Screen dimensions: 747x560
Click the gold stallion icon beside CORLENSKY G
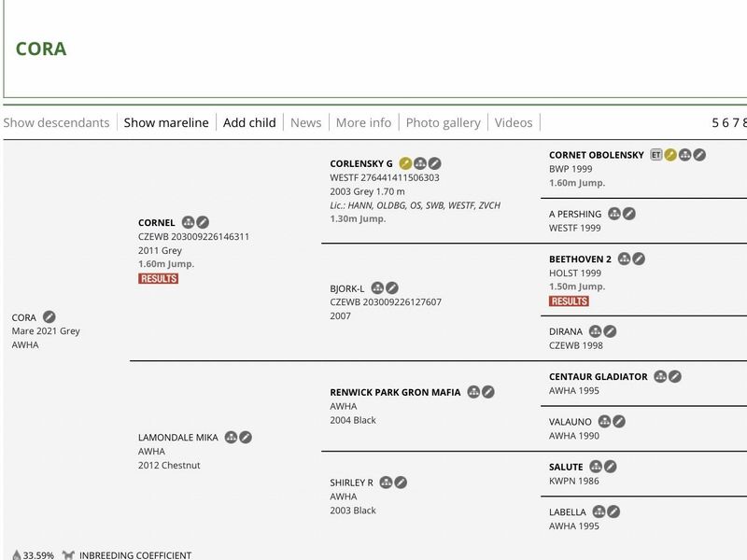click(x=405, y=163)
